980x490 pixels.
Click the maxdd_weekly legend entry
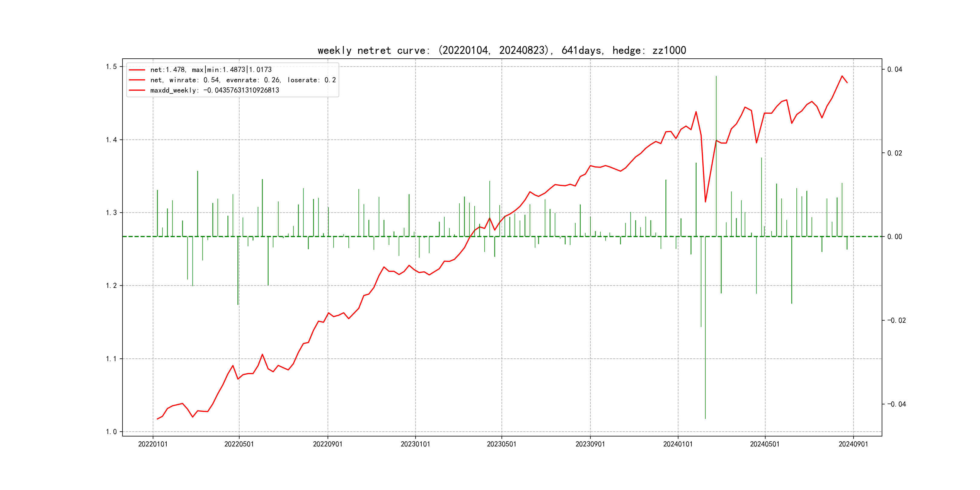click(214, 90)
